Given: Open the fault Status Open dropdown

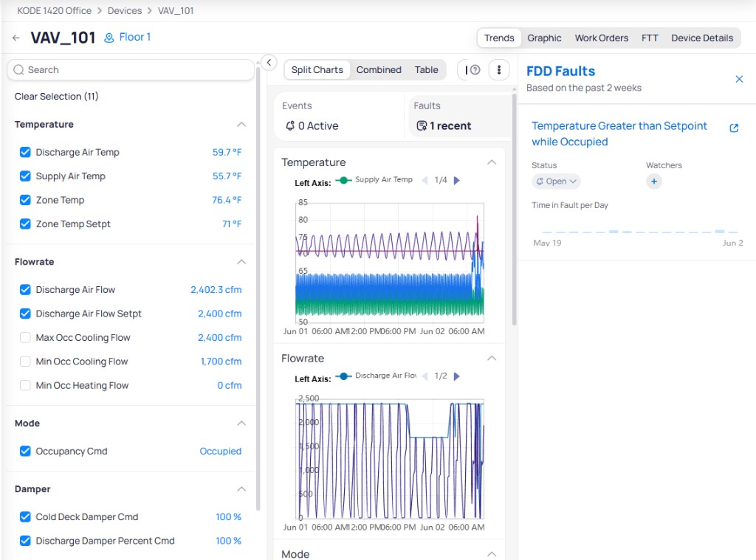Looking at the screenshot, I should pyautogui.click(x=556, y=182).
